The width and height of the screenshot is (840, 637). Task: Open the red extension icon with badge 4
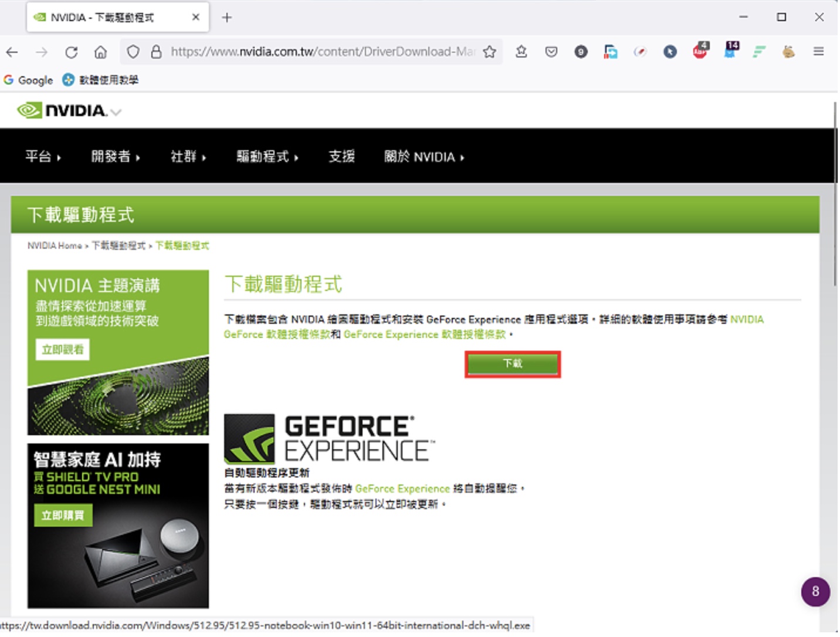pyautogui.click(x=700, y=50)
